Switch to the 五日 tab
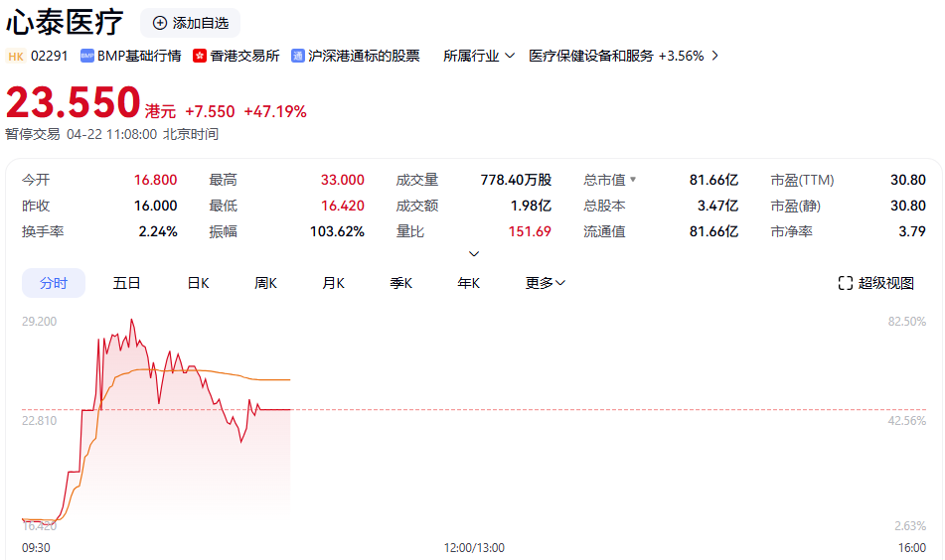Viewport: 945px width, 560px height. pos(126,283)
